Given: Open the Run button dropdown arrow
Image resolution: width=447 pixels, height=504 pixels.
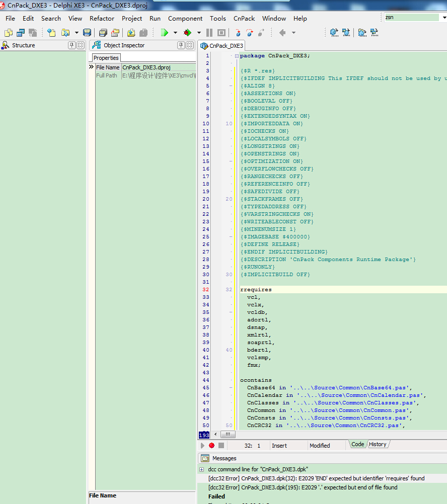Looking at the screenshot, I should coord(175,33).
